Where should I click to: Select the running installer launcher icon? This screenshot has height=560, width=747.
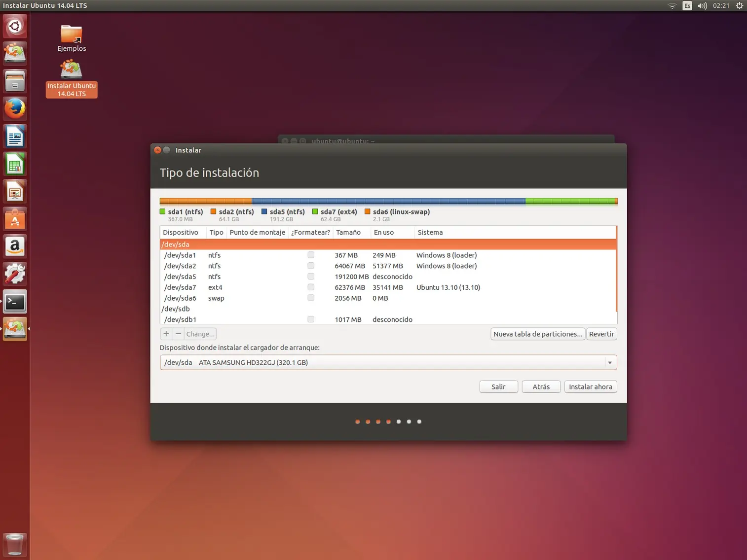(15, 329)
